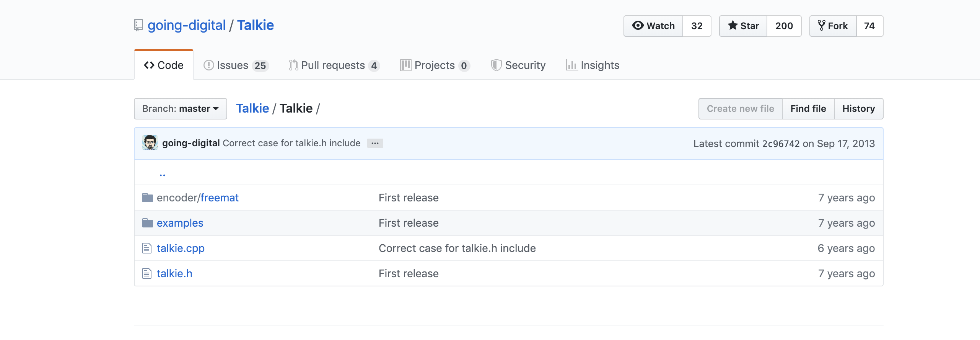Click the Star button
This screenshot has width=980, height=340.
click(743, 26)
